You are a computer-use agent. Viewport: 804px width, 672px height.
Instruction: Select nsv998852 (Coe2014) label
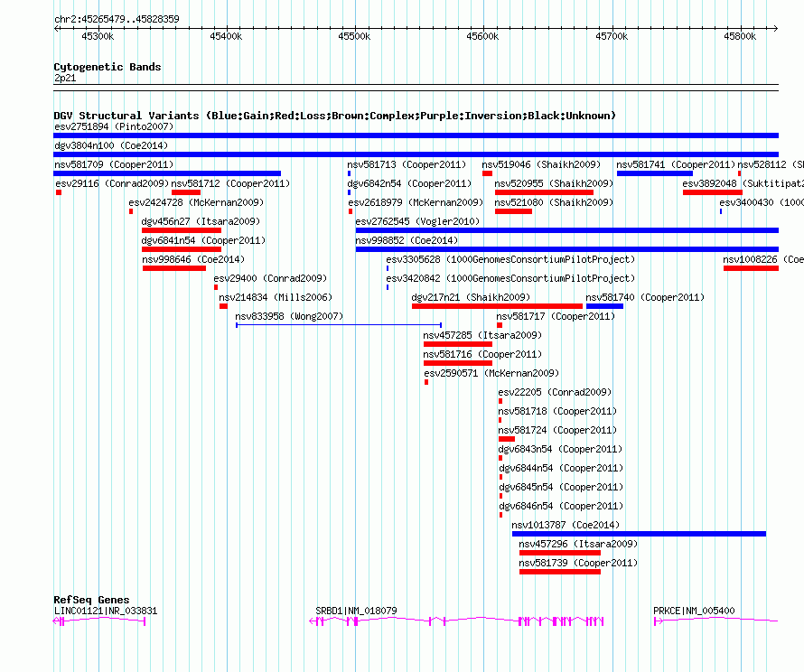[x=407, y=240]
